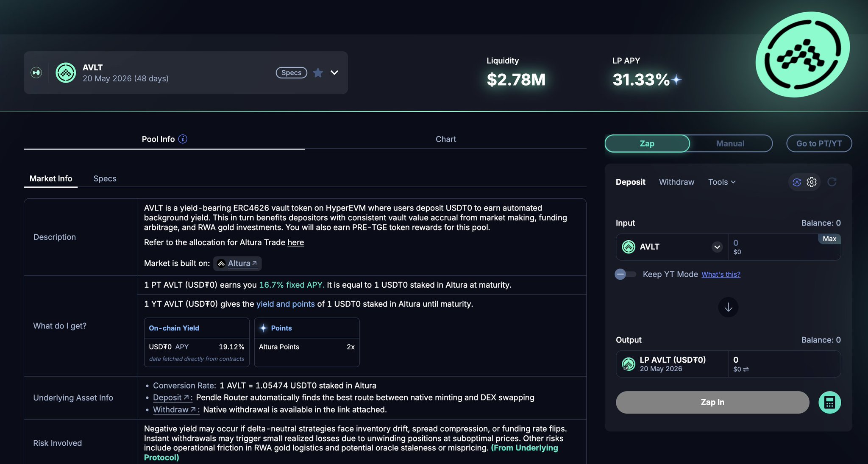Click the down arrow swap direction icon
Screen dimensions: 868x464
click(728, 307)
